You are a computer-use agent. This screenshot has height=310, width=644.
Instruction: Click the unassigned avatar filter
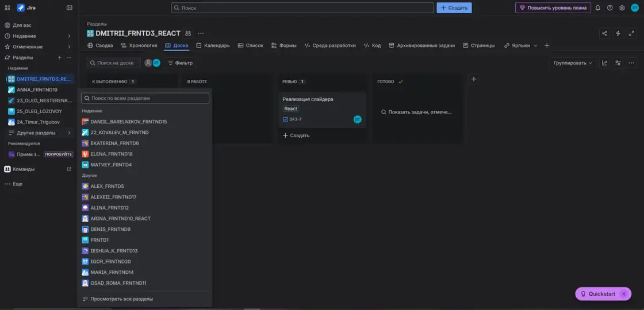[148, 63]
